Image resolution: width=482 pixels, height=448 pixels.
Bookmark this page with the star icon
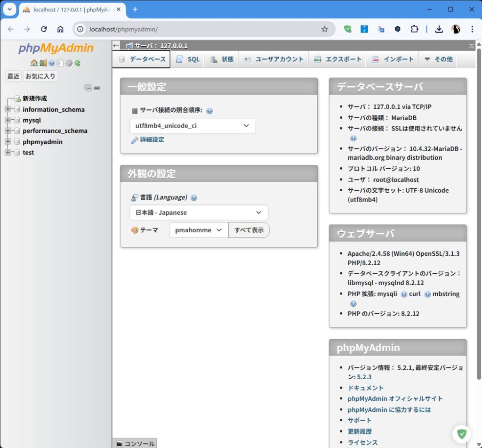pyautogui.click(x=324, y=29)
